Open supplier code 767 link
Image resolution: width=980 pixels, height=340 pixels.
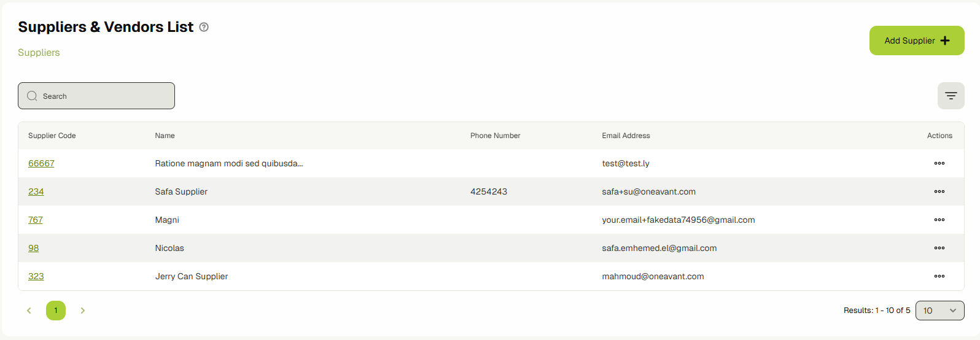(x=36, y=220)
